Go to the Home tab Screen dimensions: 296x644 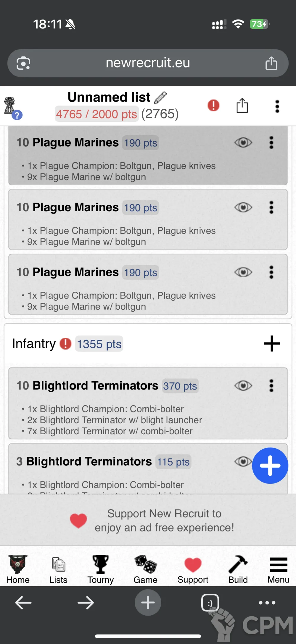pos(18,569)
